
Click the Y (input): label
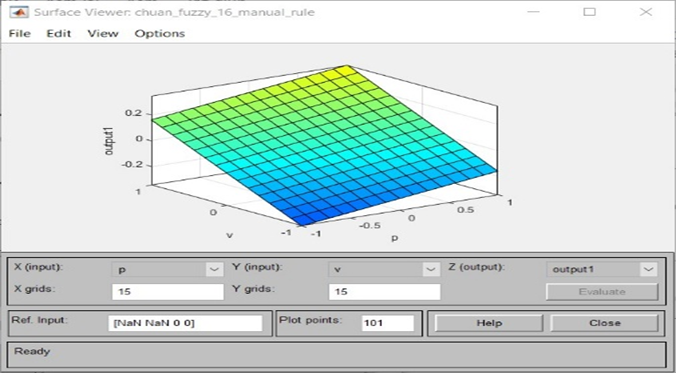(257, 267)
